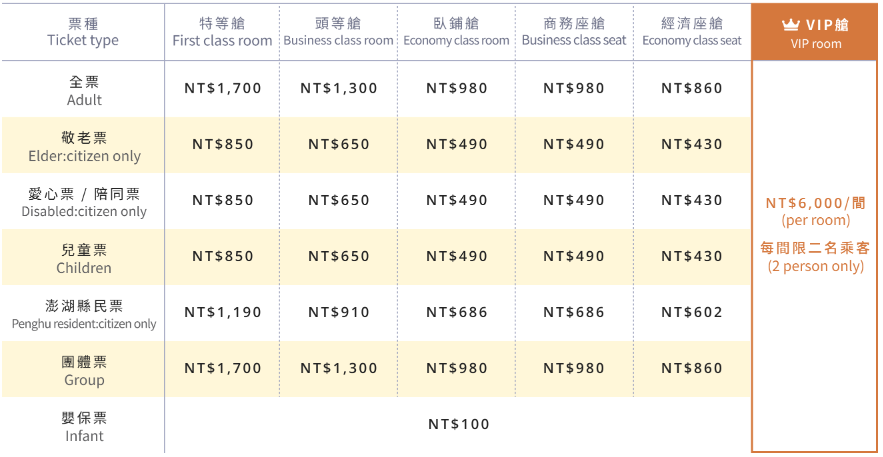
Task: Select the Disabled:citizen only row label
Action: [x=84, y=203]
